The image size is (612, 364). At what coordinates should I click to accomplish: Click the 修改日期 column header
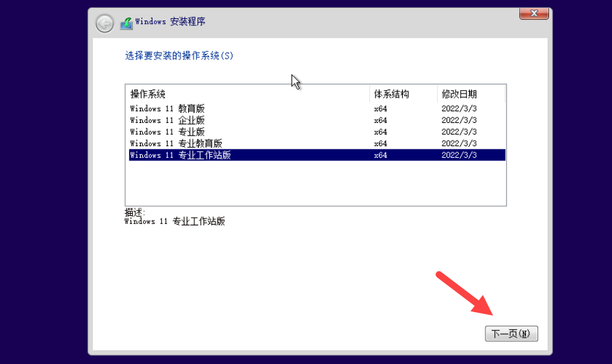pos(471,94)
